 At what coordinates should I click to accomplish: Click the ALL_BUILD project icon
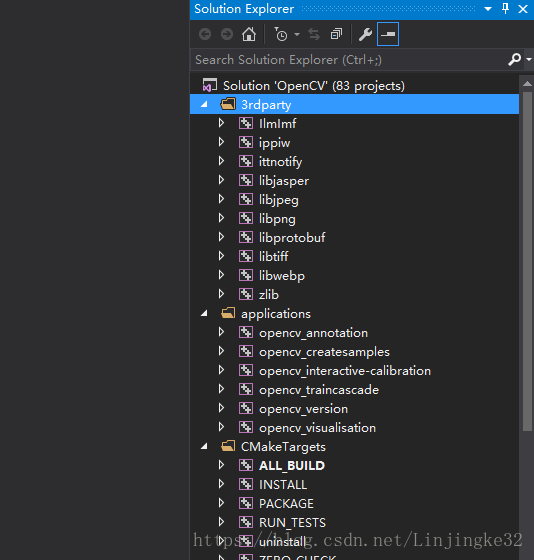click(246, 465)
